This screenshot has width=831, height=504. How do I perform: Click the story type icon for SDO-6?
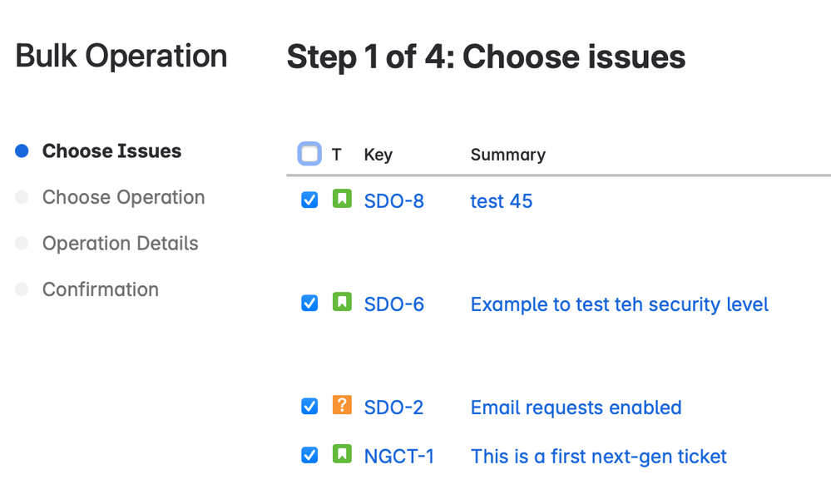pos(341,303)
